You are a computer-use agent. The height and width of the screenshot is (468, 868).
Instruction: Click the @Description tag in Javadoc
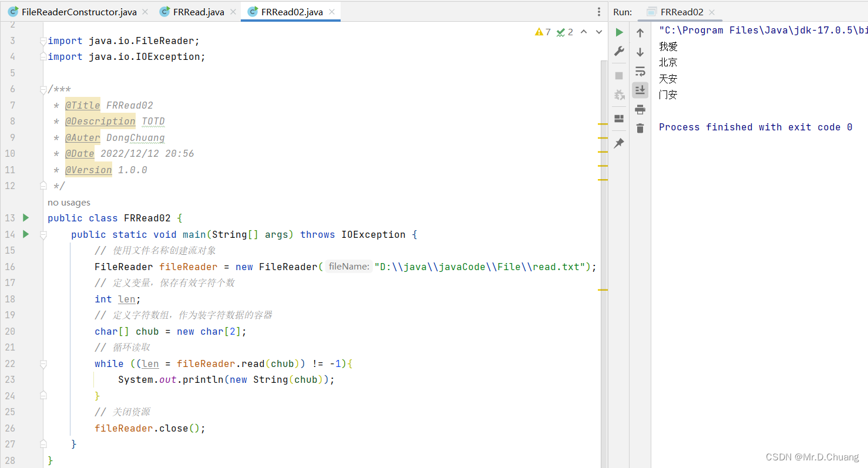pyautogui.click(x=100, y=121)
